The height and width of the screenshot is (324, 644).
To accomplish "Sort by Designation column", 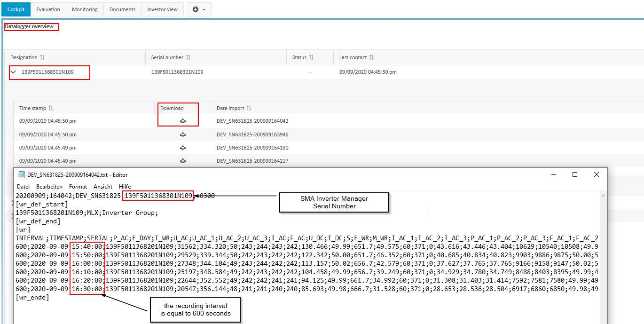I will pos(42,57).
